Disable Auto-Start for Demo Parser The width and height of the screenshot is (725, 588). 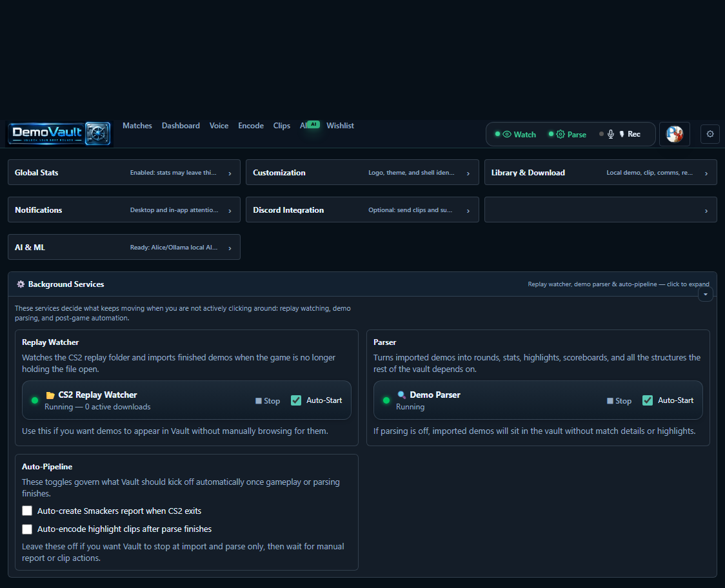click(648, 400)
